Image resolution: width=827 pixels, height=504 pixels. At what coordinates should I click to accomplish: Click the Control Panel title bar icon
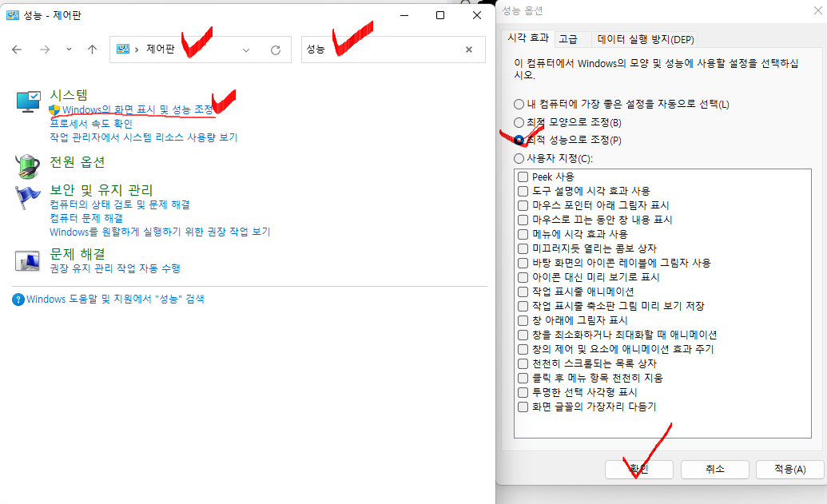click(12, 15)
